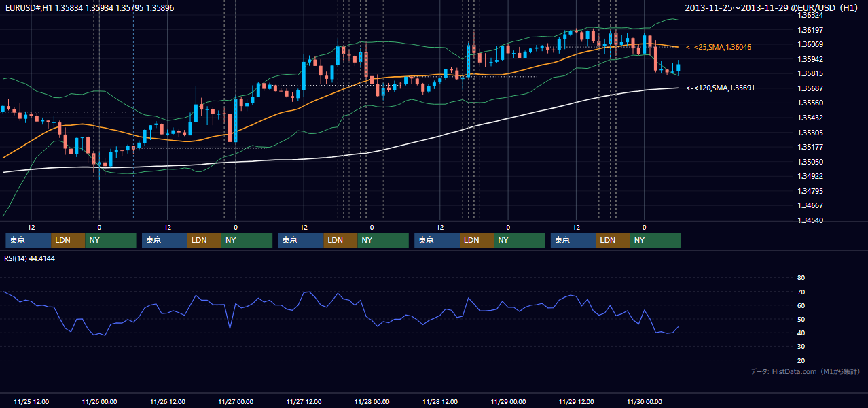This screenshot has height=408, width=868.
Task: Click the last LDN session block
Action: click(x=613, y=240)
